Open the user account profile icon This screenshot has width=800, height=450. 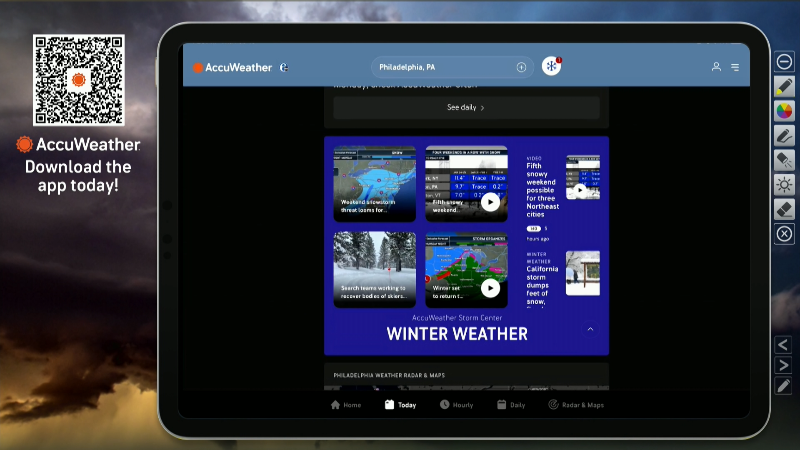coord(716,67)
